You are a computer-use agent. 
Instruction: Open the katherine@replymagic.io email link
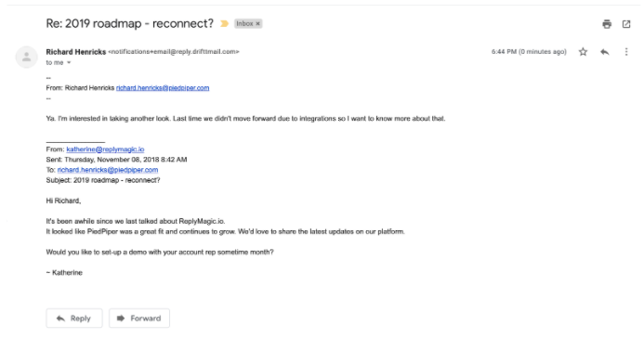click(x=105, y=149)
